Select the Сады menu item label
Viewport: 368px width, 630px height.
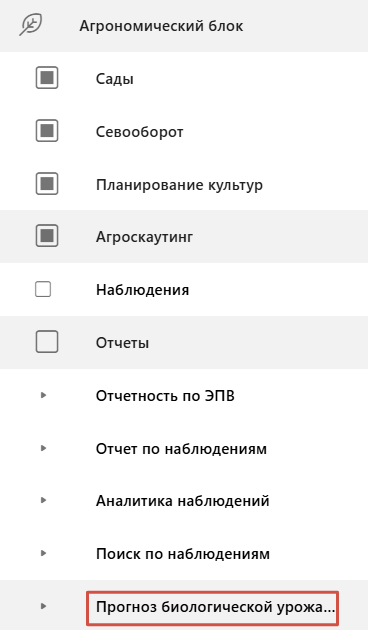pos(114,79)
